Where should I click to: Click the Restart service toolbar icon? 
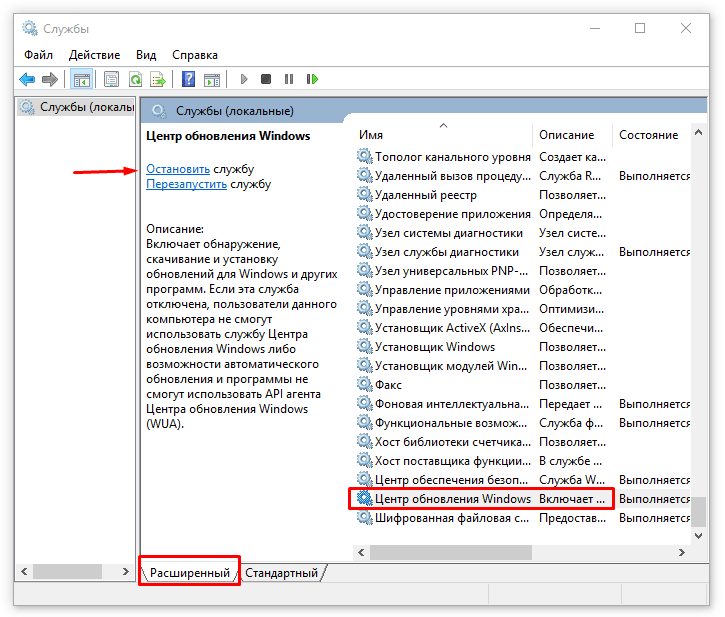312,79
